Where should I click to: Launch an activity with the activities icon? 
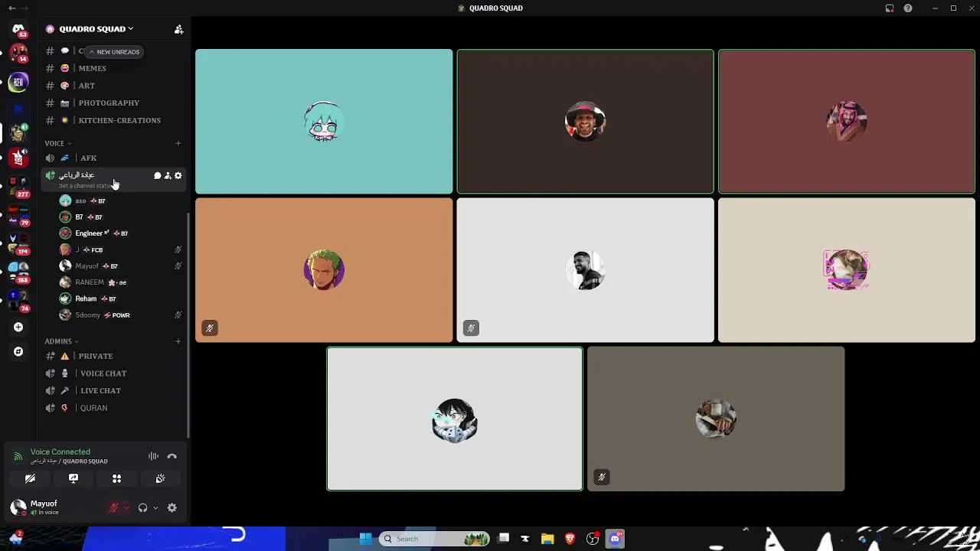click(x=117, y=478)
